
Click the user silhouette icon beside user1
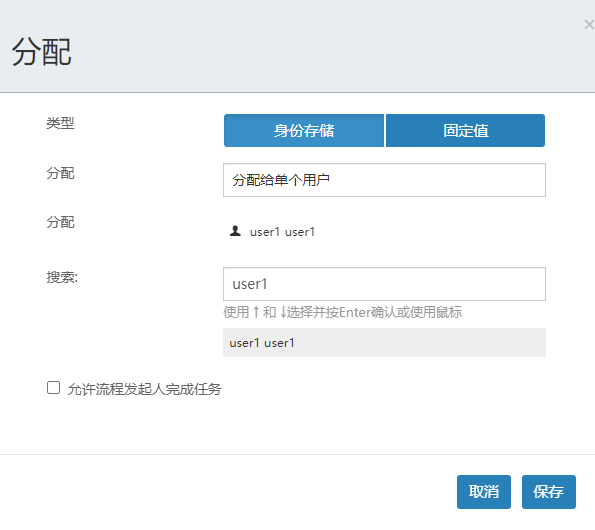point(235,231)
